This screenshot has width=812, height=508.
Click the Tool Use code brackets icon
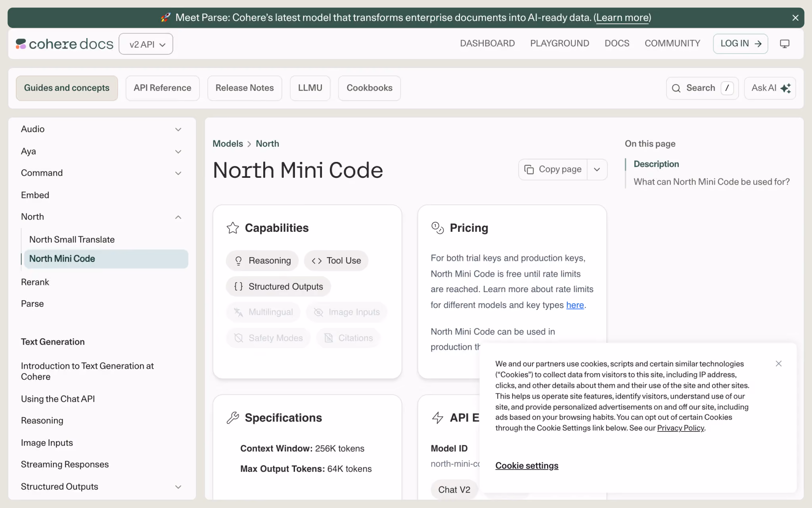[x=316, y=261]
